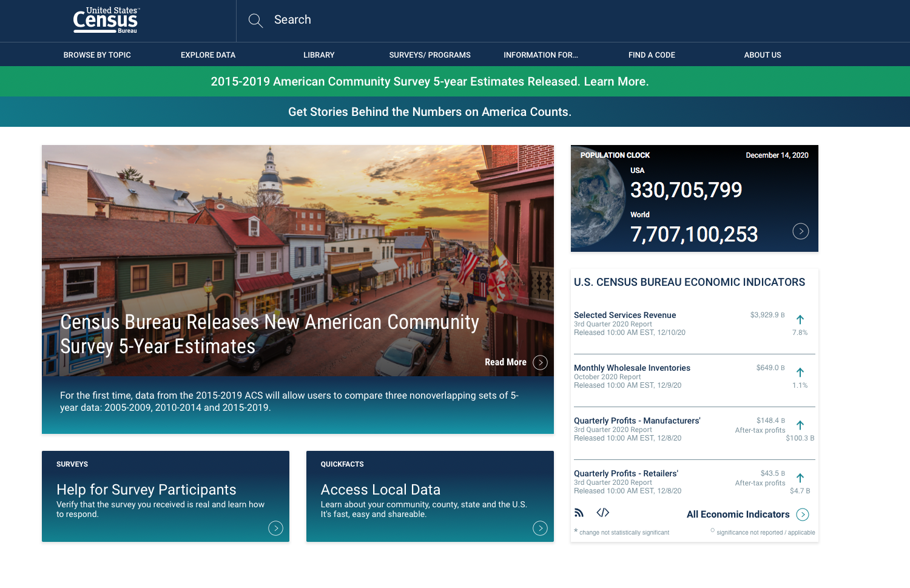Image resolution: width=910 pixels, height=588 pixels.
Task: Open the RSS feed icon for indicators
Action: click(579, 513)
